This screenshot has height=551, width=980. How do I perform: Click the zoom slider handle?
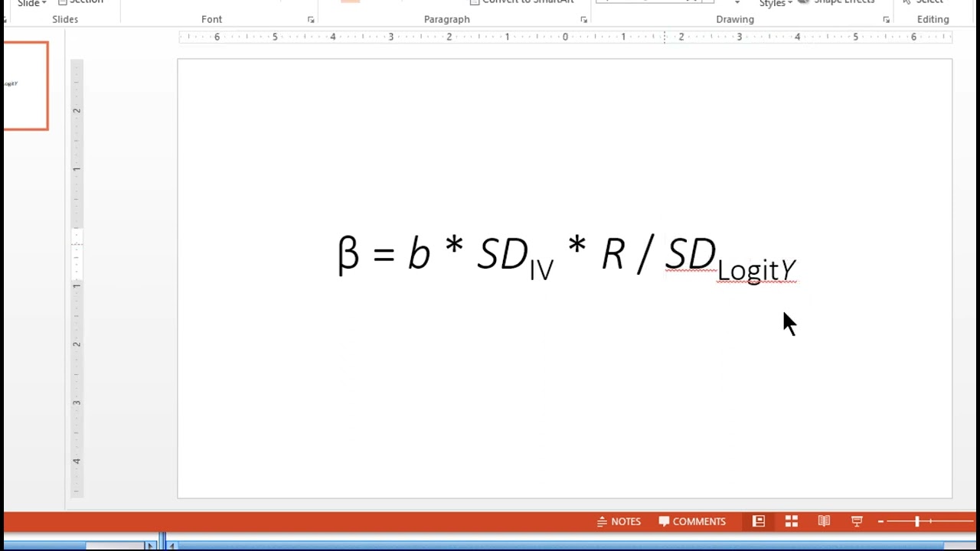916,521
